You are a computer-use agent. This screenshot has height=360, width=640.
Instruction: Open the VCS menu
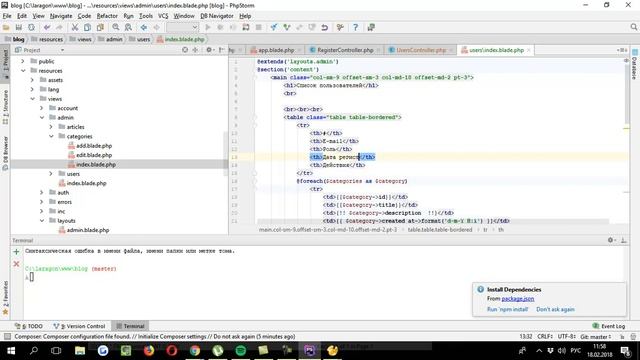(163, 16)
